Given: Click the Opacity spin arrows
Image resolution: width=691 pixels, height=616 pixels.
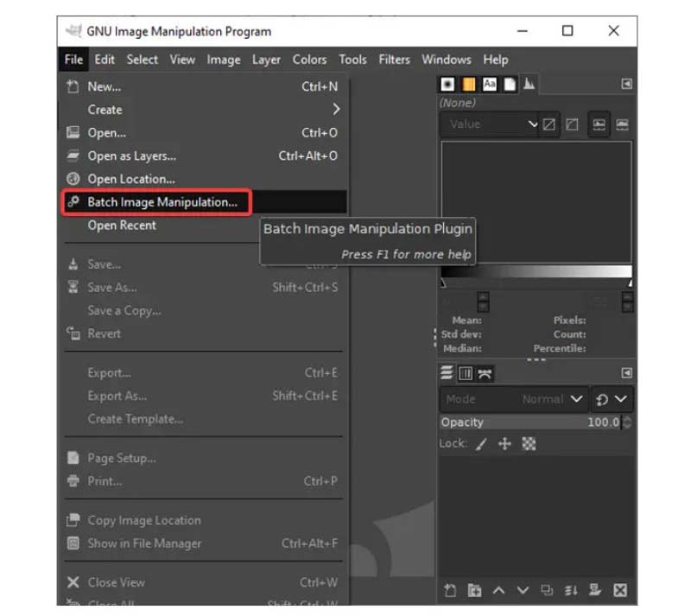Looking at the screenshot, I should (628, 422).
